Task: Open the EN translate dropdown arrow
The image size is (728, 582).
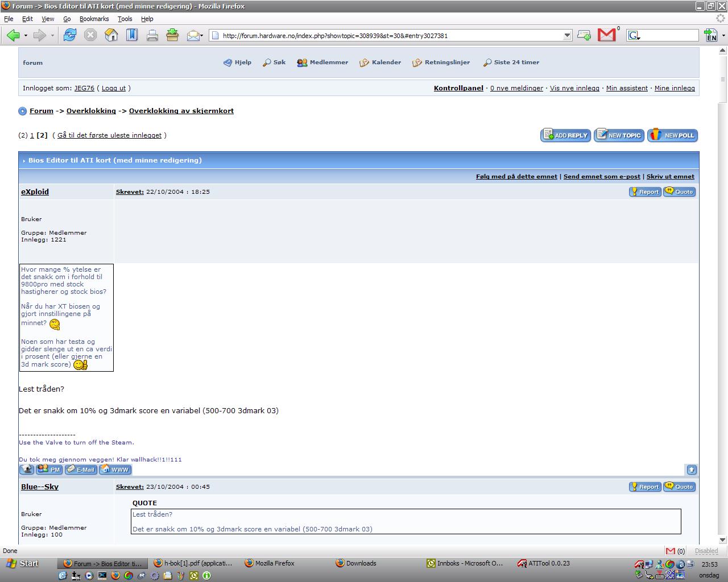Action: [x=723, y=35]
